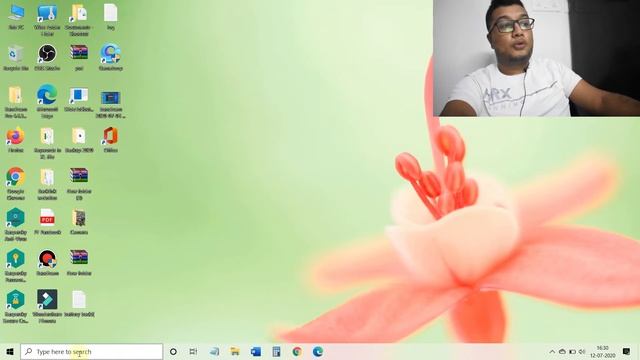640x360 pixels.
Task: Select the blue shortcut beside This PC
Action: coord(47,20)
